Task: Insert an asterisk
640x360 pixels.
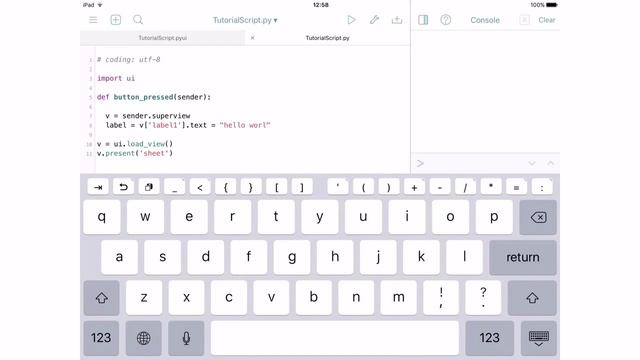Action: pos(491,187)
